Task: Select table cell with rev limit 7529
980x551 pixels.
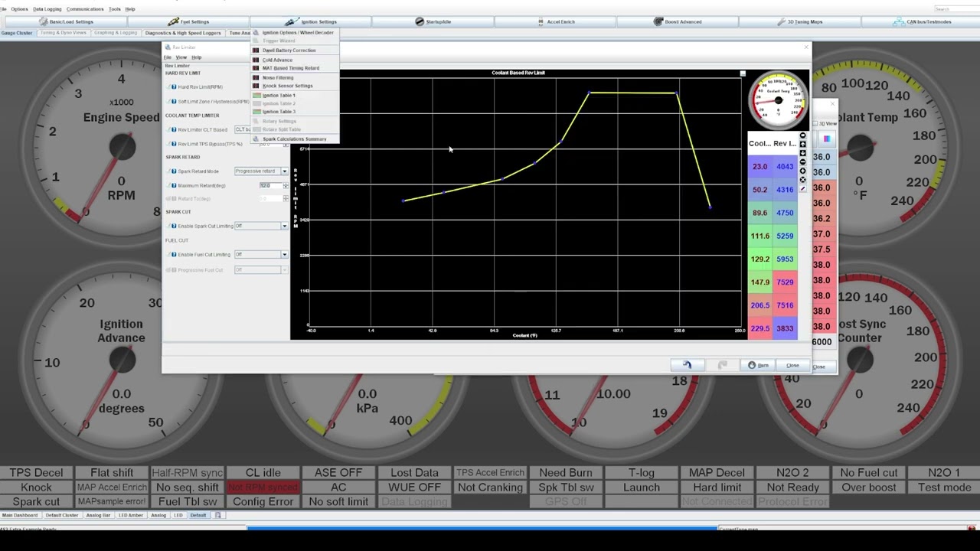Action: pos(785,282)
